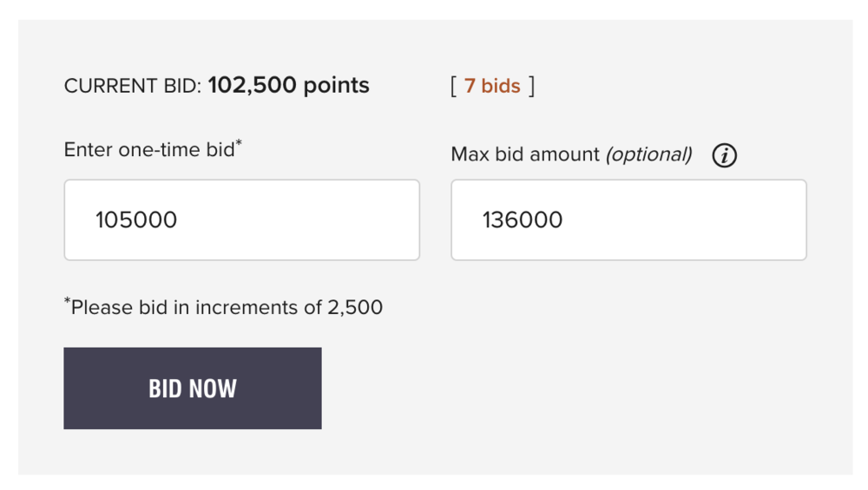Click the 'CURRENT BID:' label
Image resolution: width=868 pixels, height=490 pixels.
point(132,86)
